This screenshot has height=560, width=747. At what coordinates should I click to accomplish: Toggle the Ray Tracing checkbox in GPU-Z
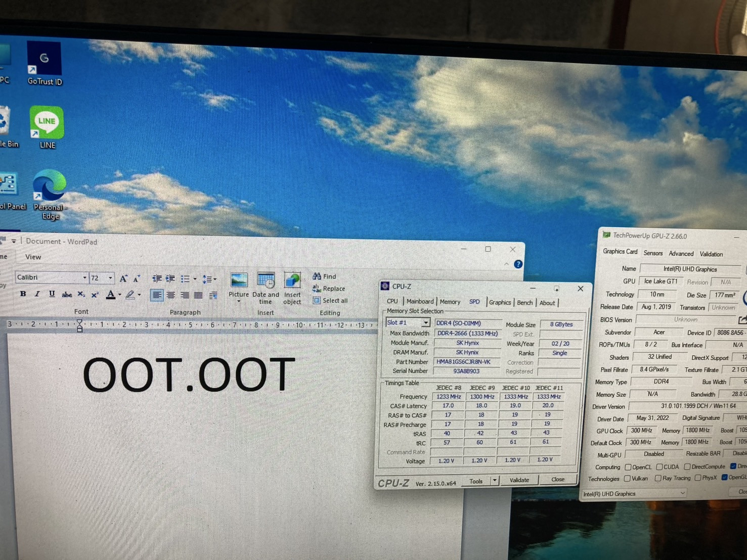(658, 478)
